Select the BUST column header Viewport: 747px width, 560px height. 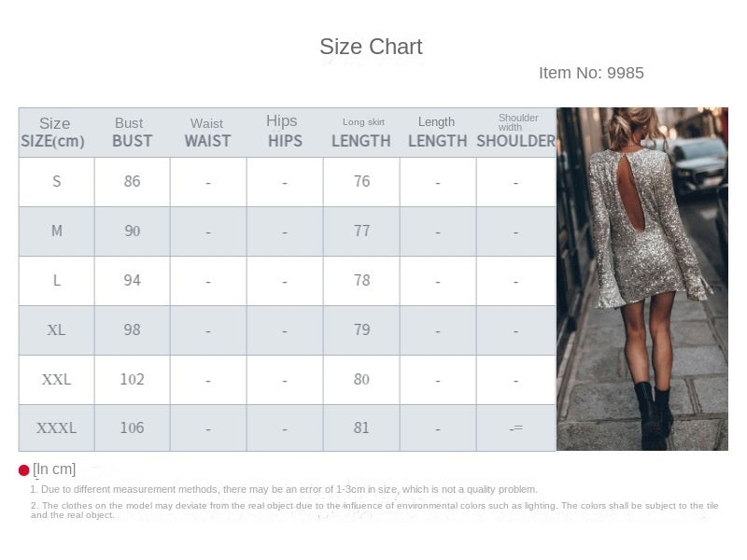[x=132, y=133]
